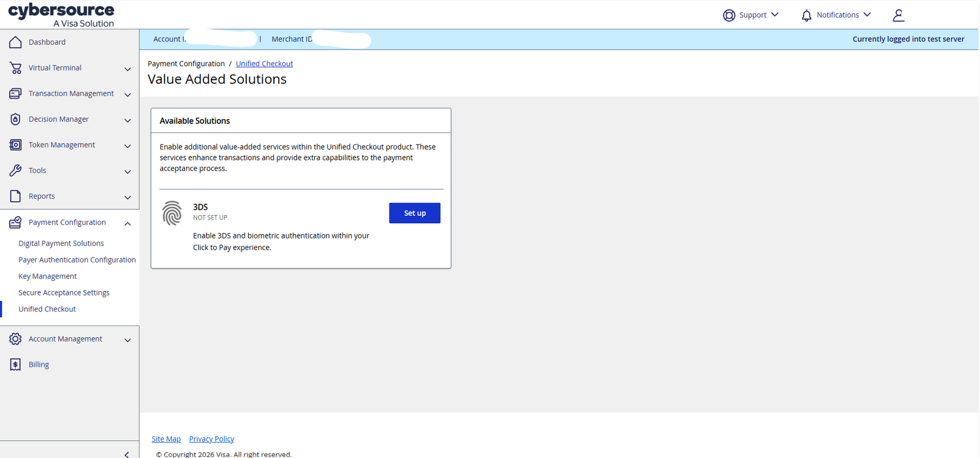980x458 pixels.
Task: Click the Payment Configuration icon
Action: pos(15,223)
